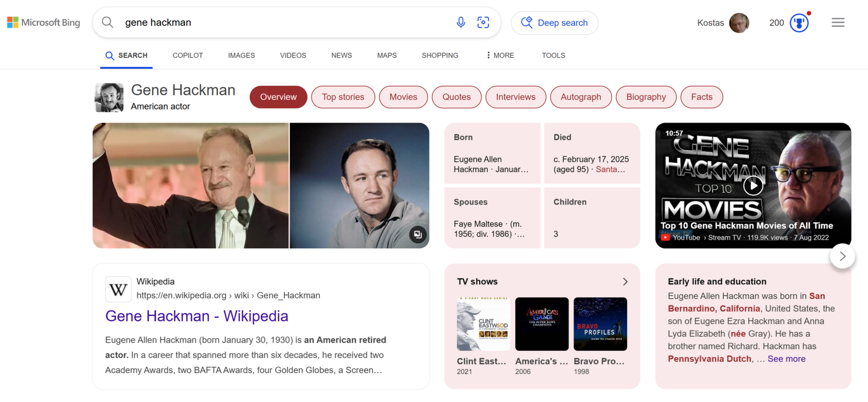868x402 pixels.
Task: Click the gene hackman search input field
Action: click(x=282, y=22)
